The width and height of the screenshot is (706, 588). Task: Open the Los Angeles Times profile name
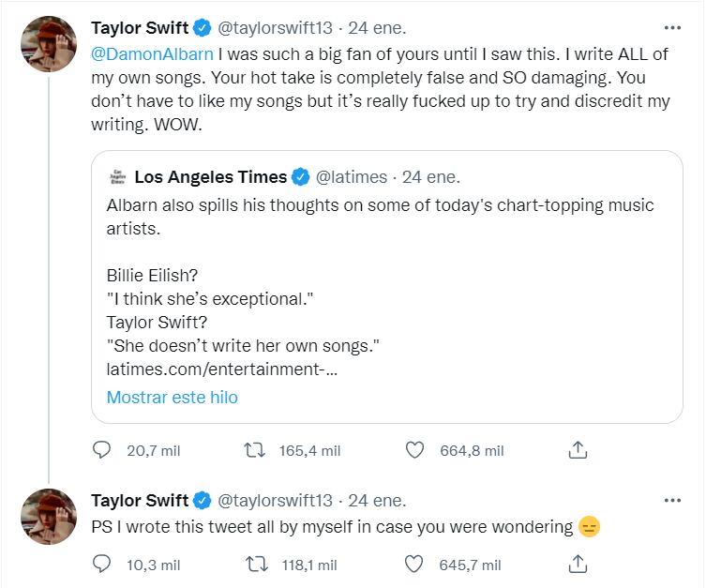(x=211, y=177)
